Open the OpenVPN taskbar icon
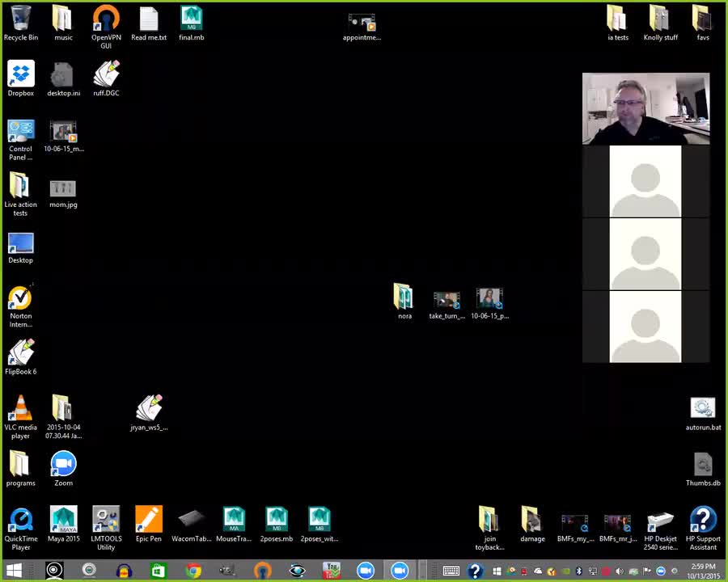 coord(262,571)
